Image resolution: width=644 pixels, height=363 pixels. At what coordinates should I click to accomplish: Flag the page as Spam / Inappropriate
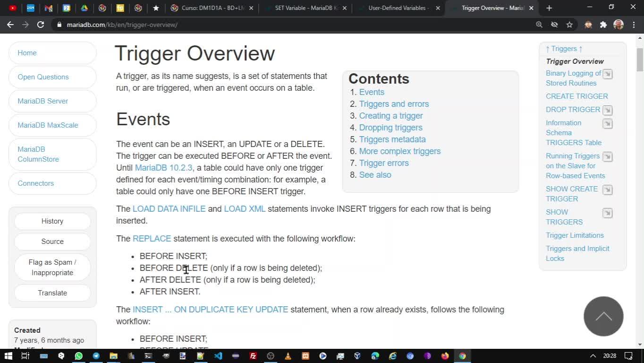52,268
